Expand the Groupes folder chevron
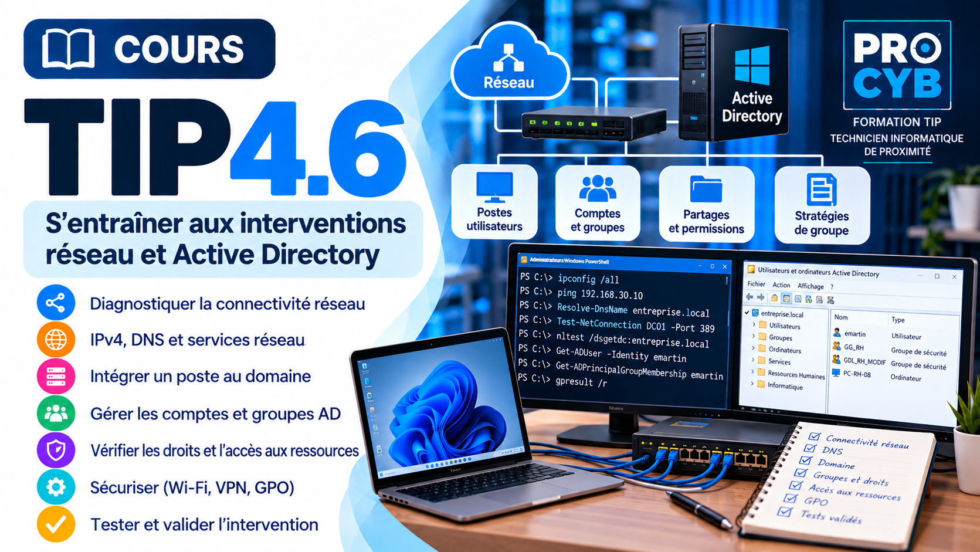This screenshot has height=552, width=980. pyautogui.click(x=754, y=336)
